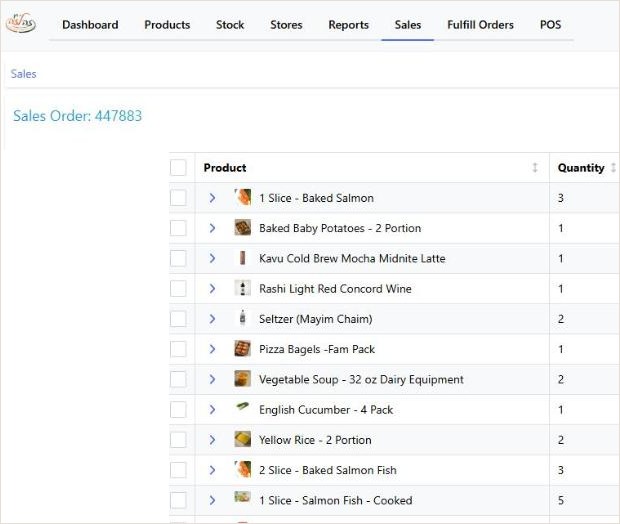Sort by the Product column icon
This screenshot has height=524, width=620.
pyautogui.click(x=535, y=168)
